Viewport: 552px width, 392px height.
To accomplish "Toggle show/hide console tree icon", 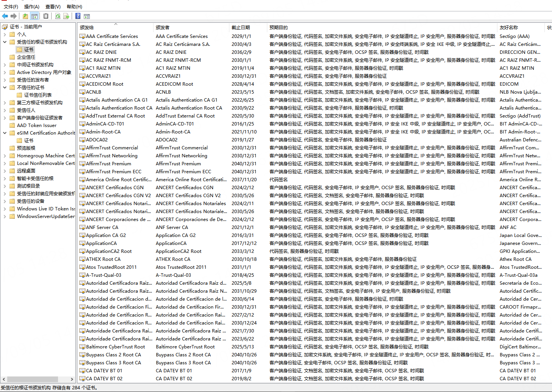I will coord(34,16).
